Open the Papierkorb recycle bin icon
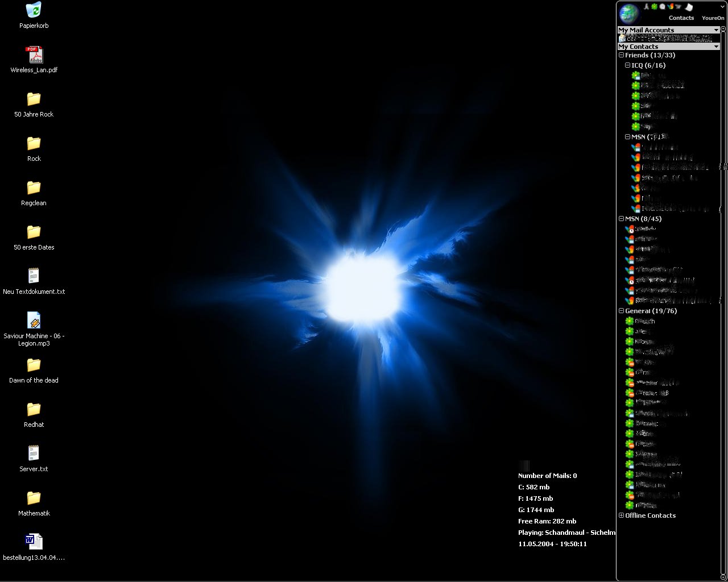The width and height of the screenshot is (728, 582). click(x=34, y=10)
